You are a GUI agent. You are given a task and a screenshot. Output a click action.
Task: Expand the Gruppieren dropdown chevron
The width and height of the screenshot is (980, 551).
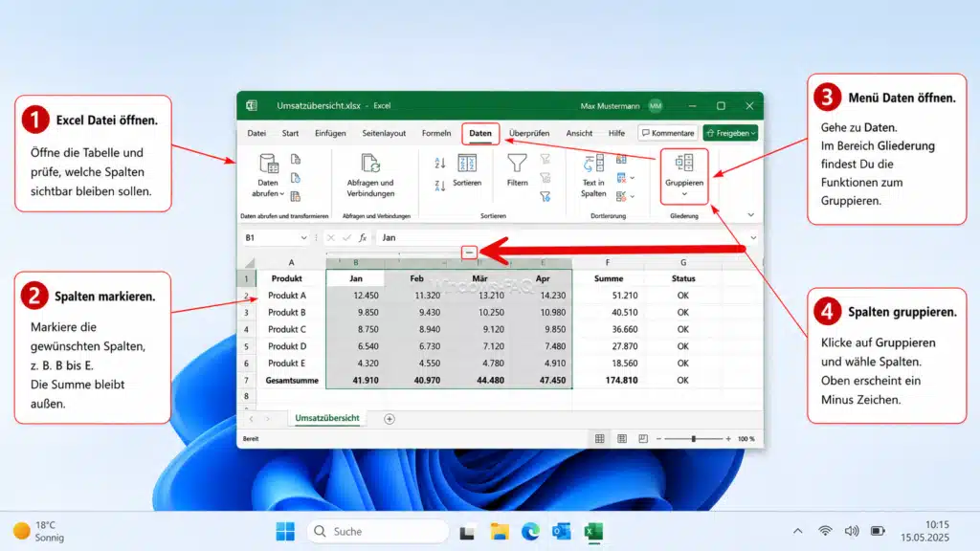click(x=684, y=194)
